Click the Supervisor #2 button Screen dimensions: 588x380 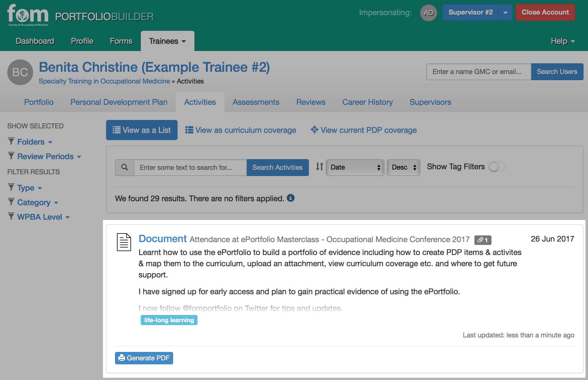(x=471, y=12)
